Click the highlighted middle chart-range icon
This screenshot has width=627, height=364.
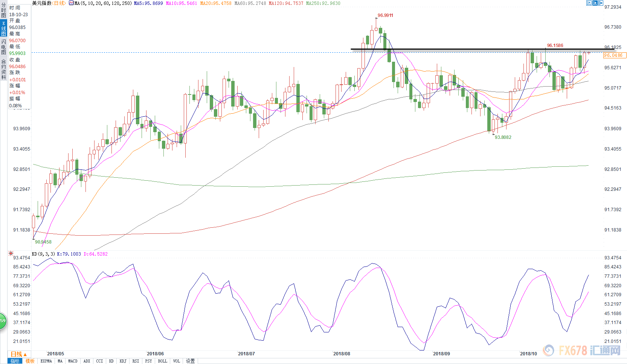[595, 3]
